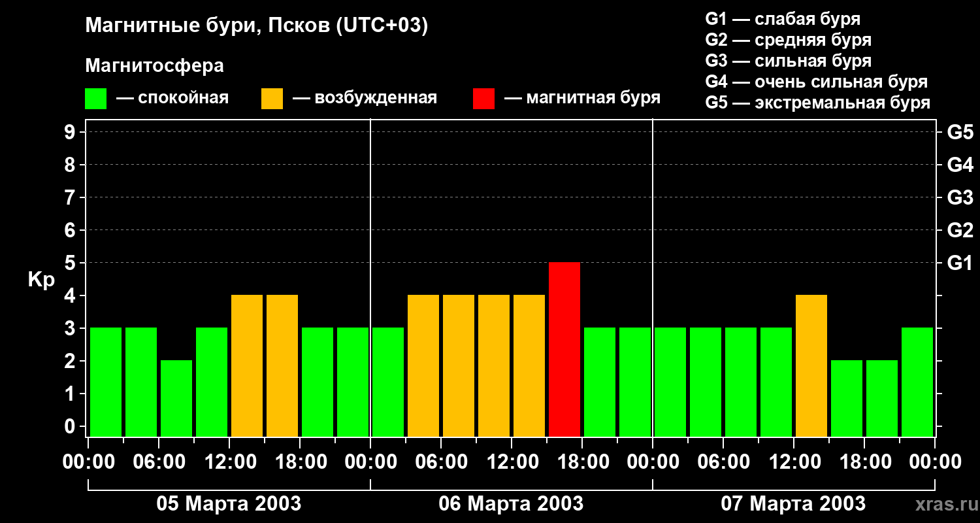
Task: Click the 'G5 — экстремальная буря' legend line
Action: coord(817,103)
